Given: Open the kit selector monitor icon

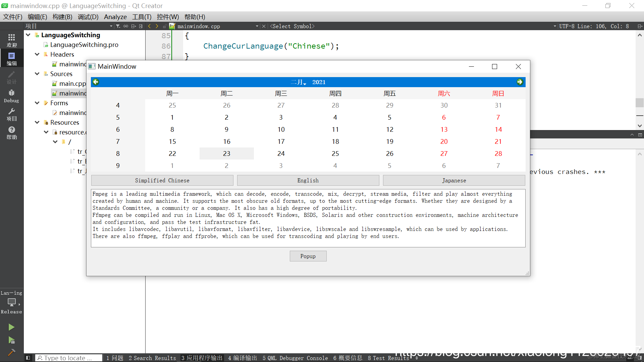Looking at the screenshot, I should [x=12, y=302].
